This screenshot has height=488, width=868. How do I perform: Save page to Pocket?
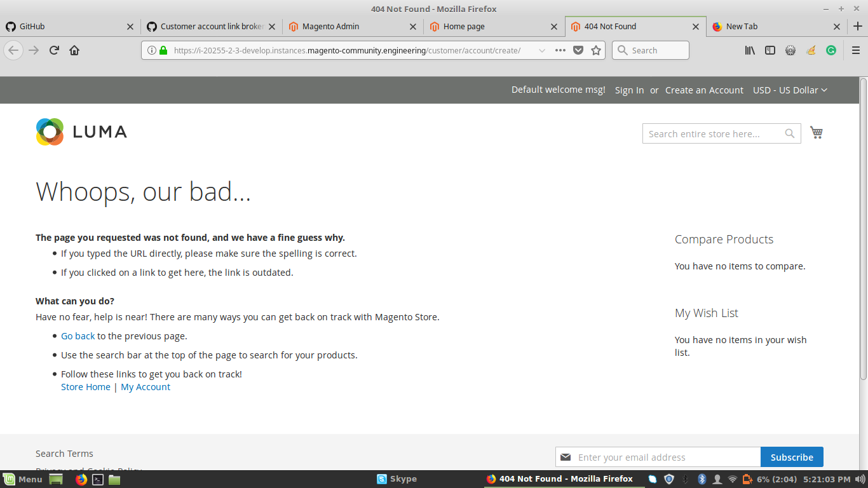pyautogui.click(x=578, y=50)
